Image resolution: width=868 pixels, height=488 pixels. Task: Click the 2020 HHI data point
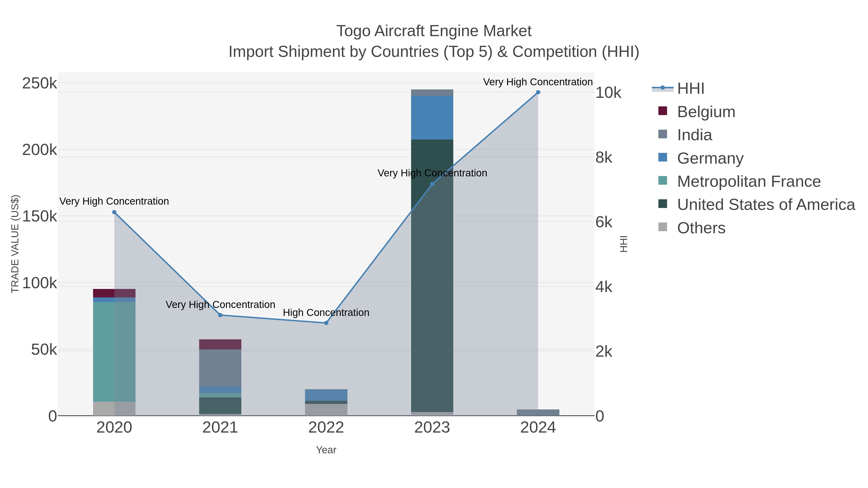pos(114,212)
